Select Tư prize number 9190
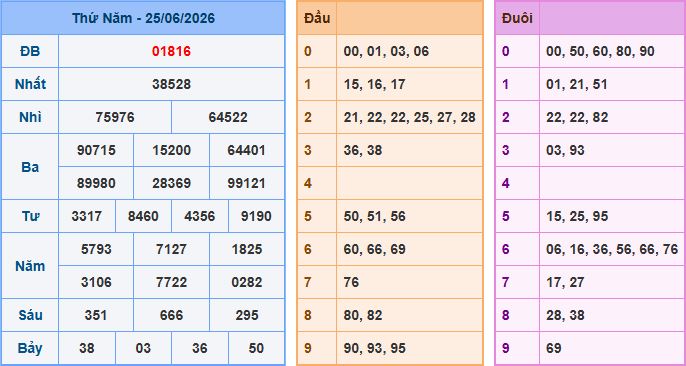Image resolution: width=686 pixels, height=366 pixels. 256,216
